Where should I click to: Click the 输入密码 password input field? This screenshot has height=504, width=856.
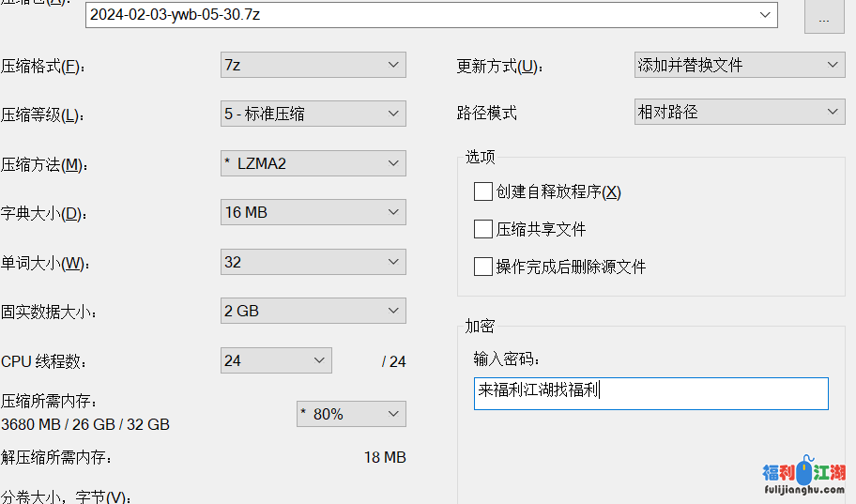point(650,393)
